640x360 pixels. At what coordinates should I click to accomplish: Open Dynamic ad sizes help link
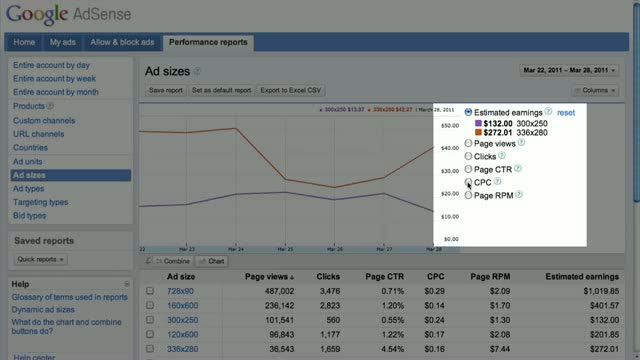click(43, 309)
